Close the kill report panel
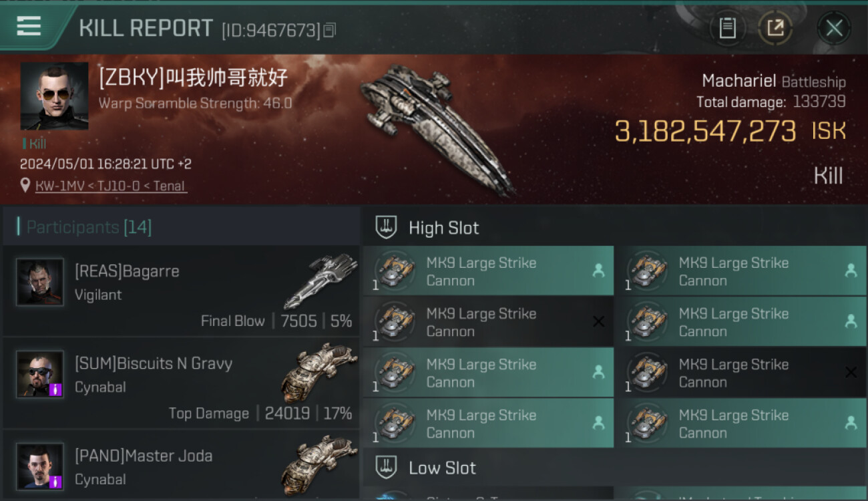Screen dimensions: 868x501 click(834, 28)
